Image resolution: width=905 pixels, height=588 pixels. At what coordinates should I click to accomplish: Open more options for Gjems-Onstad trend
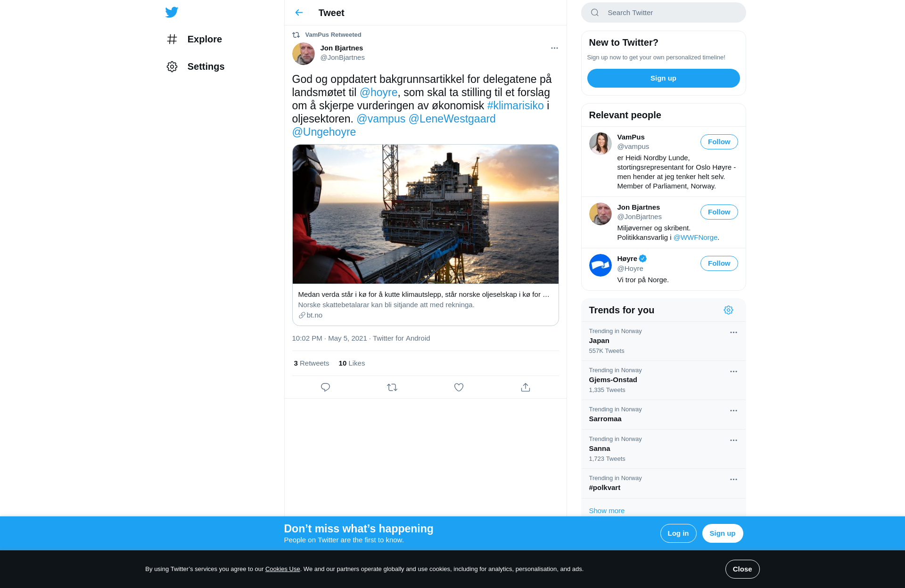point(733,372)
